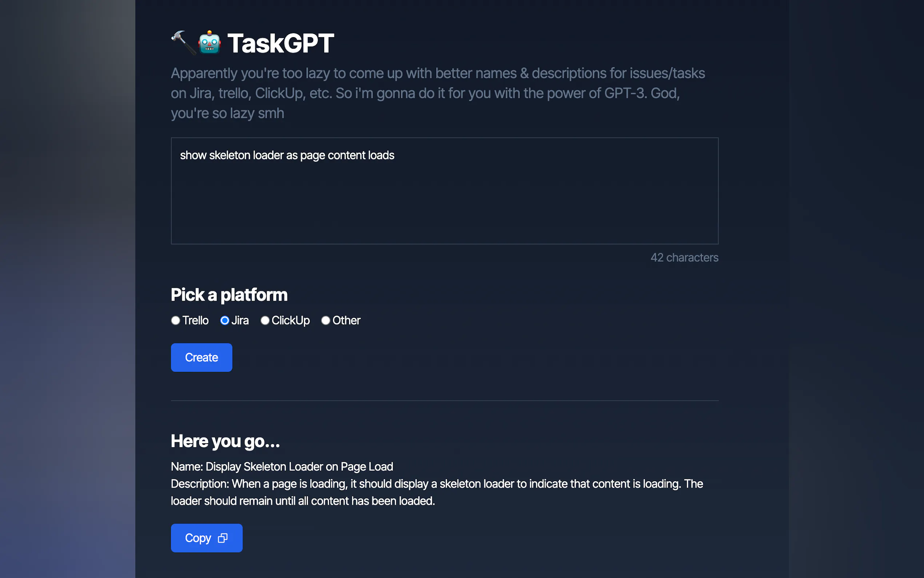924x578 pixels.
Task: Click the 'Pick a platform' heading
Action: click(x=229, y=295)
